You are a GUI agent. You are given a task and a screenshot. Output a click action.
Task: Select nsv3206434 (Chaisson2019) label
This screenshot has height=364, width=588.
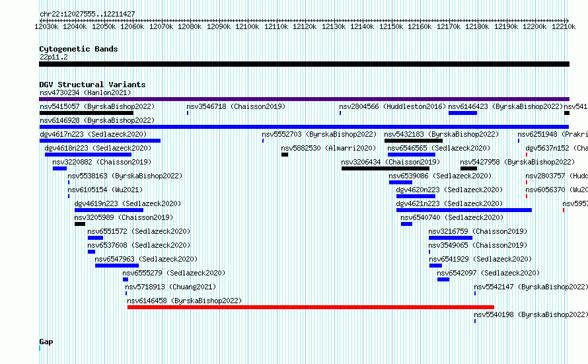390,162
